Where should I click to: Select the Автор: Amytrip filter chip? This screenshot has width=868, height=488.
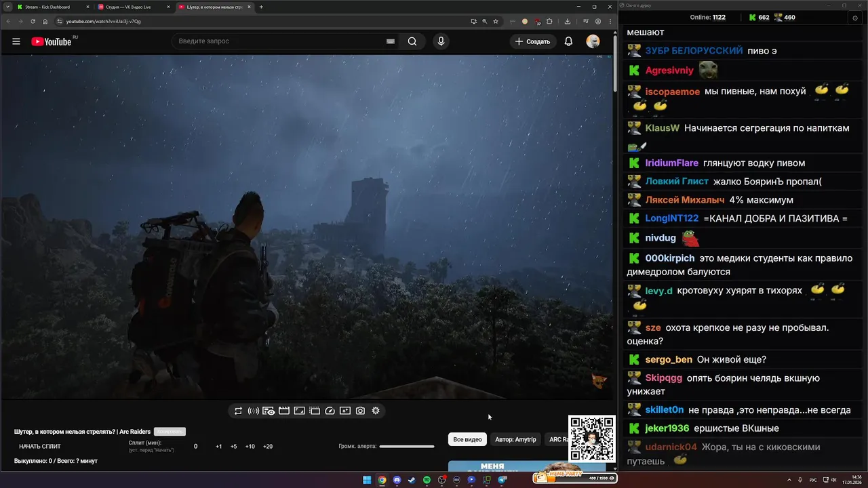click(x=515, y=439)
